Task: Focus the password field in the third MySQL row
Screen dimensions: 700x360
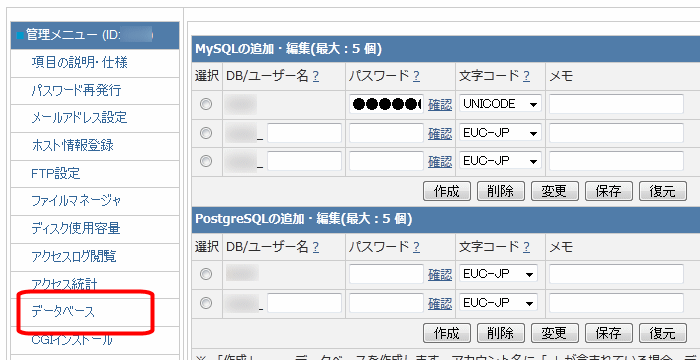Action: pyautogui.click(x=387, y=160)
